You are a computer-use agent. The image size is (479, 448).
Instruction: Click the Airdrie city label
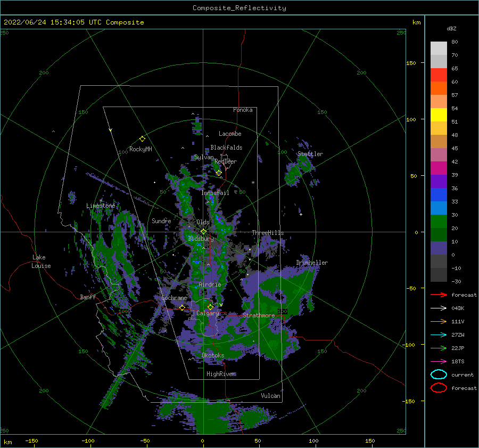coord(210,284)
